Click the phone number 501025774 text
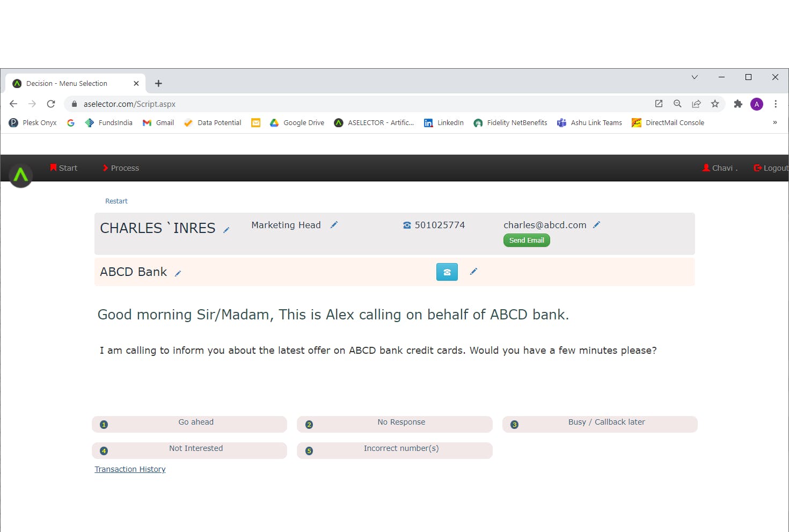The width and height of the screenshot is (789, 532). 440,225
